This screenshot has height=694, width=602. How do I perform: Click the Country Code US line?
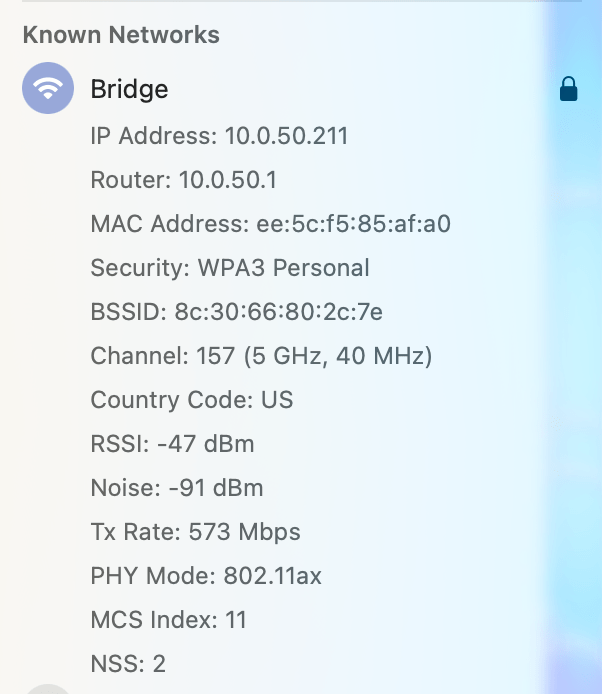[192, 400]
